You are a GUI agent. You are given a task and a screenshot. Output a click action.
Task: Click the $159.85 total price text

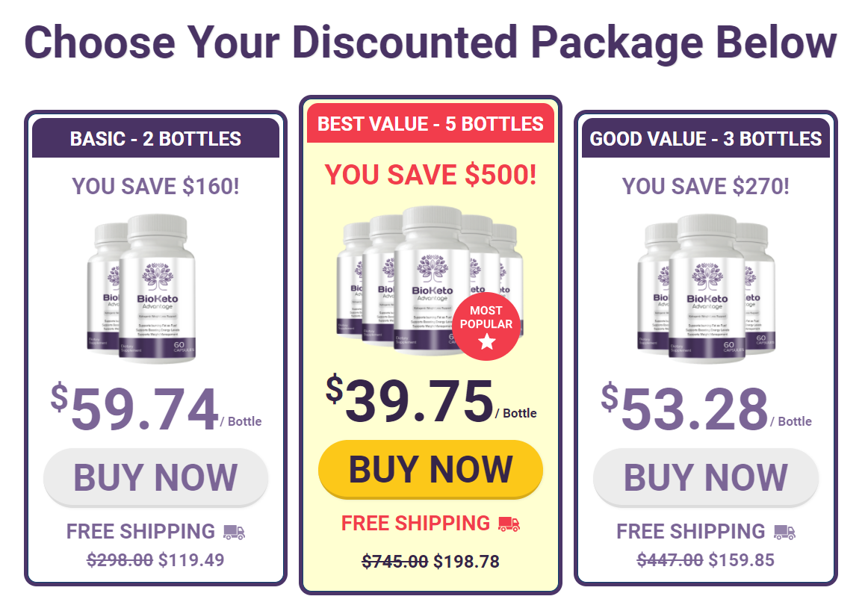pos(741,560)
